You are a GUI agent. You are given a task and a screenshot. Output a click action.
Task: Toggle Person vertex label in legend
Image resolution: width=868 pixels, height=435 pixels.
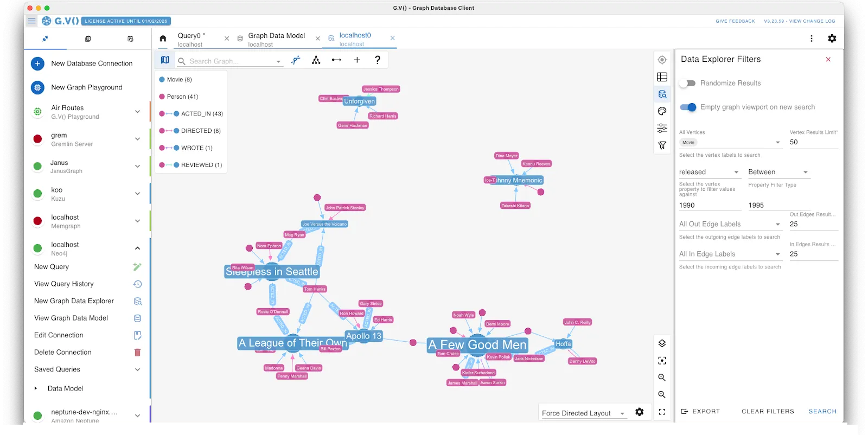pyautogui.click(x=178, y=97)
